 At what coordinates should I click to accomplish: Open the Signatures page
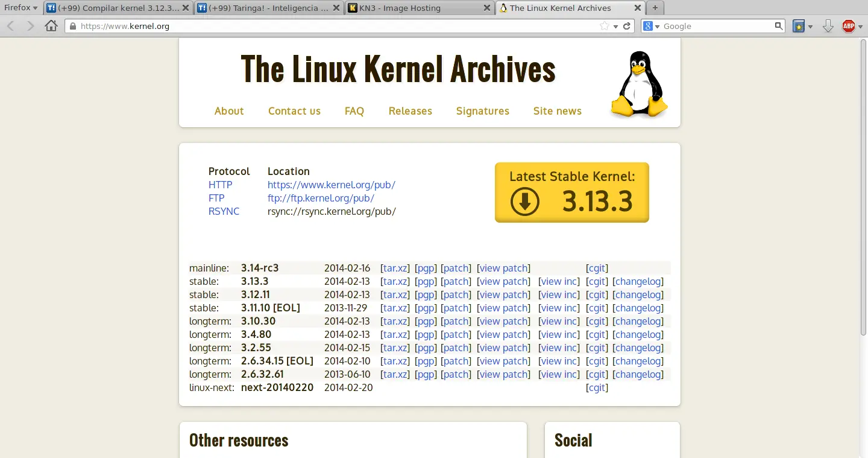[483, 111]
